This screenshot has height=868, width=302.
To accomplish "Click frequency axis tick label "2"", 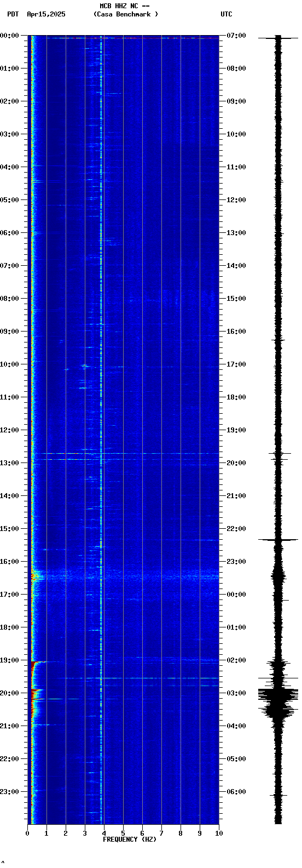I will (x=66, y=833).
